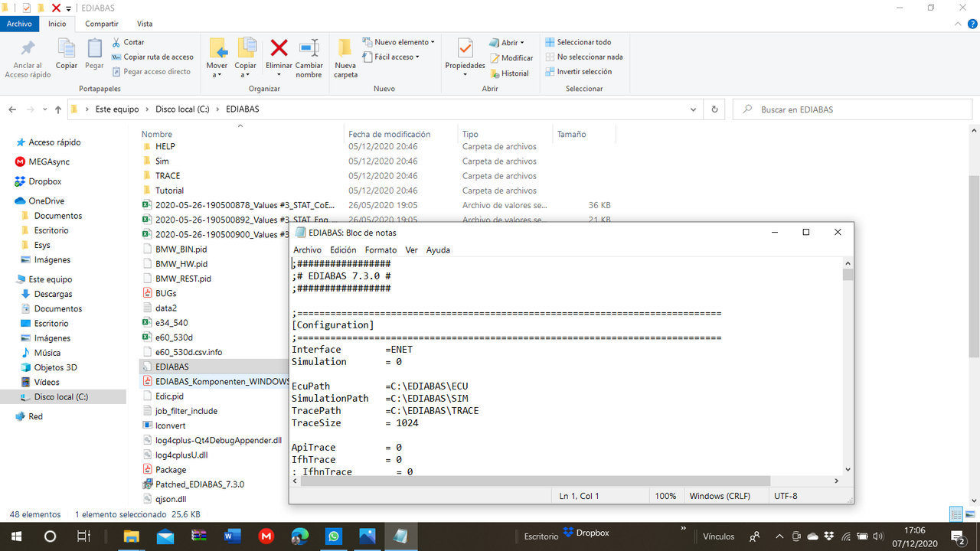This screenshot has width=980, height=551.
Task: Select Música in navigation pane
Action: (47, 353)
